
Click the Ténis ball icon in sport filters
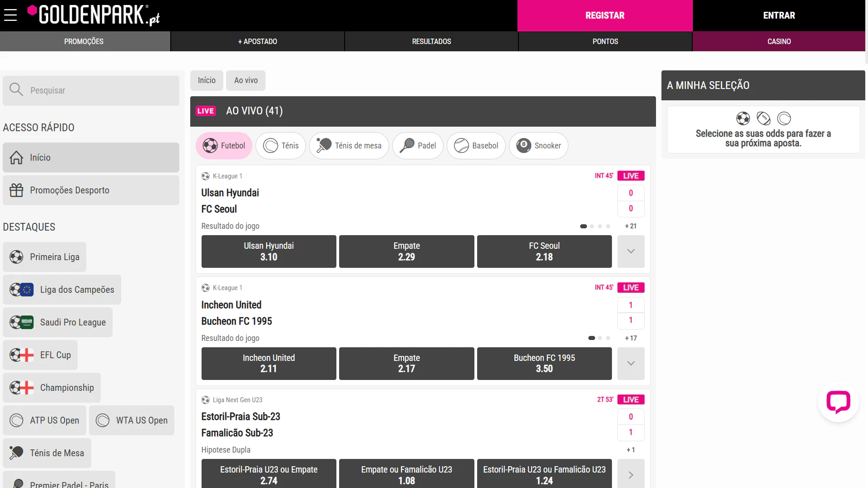271,146
